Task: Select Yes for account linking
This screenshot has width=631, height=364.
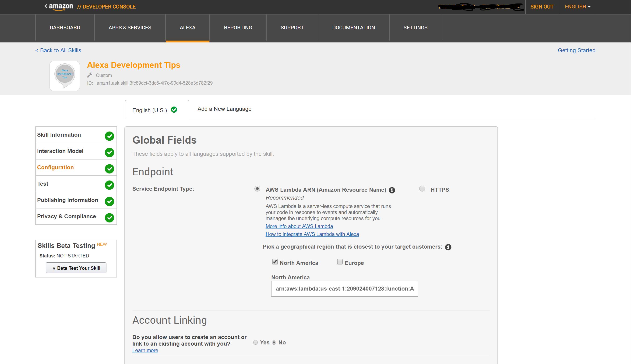Action: coord(255,343)
